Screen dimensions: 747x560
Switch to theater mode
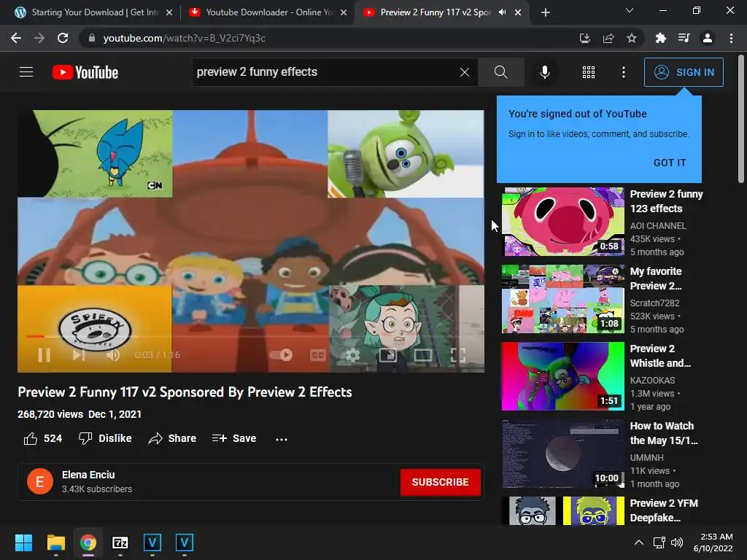pyautogui.click(x=423, y=355)
